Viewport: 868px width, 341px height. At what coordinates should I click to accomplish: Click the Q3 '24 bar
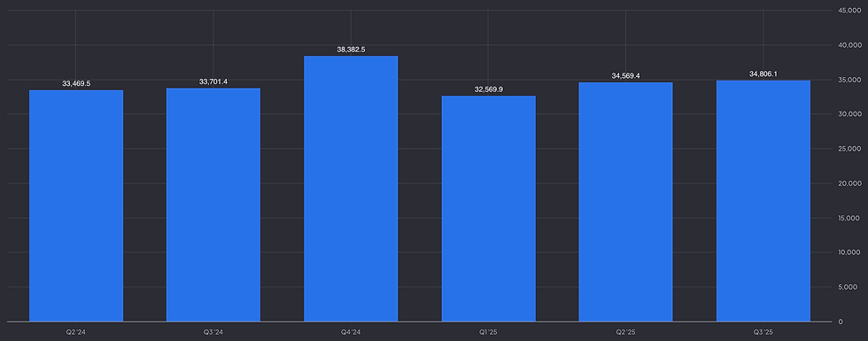213,205
